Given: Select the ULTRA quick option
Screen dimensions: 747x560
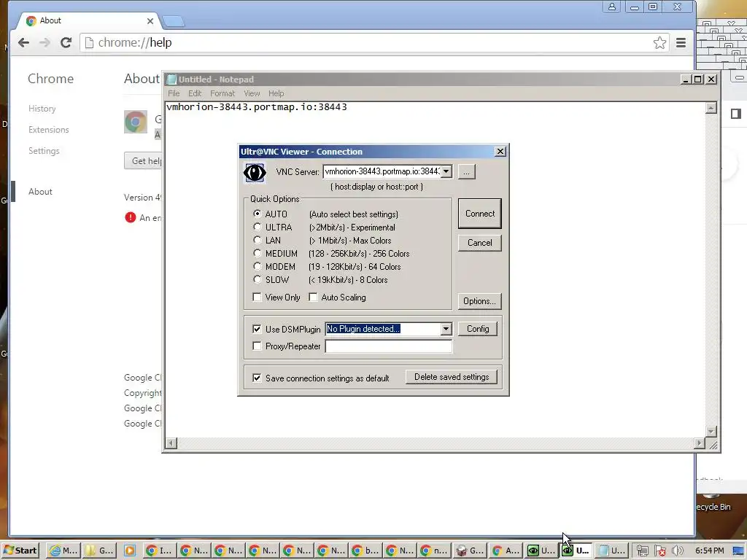Looking at the screenshot, I should coord(258,227).
